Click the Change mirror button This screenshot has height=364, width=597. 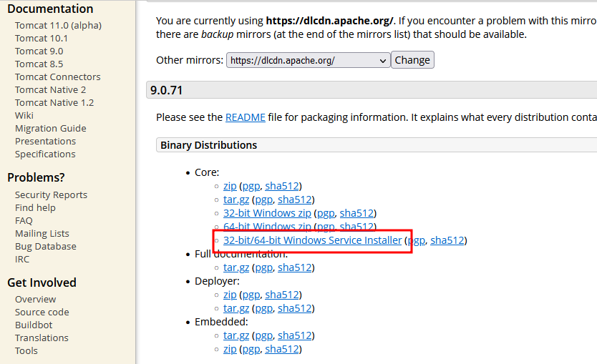[412, 60]
